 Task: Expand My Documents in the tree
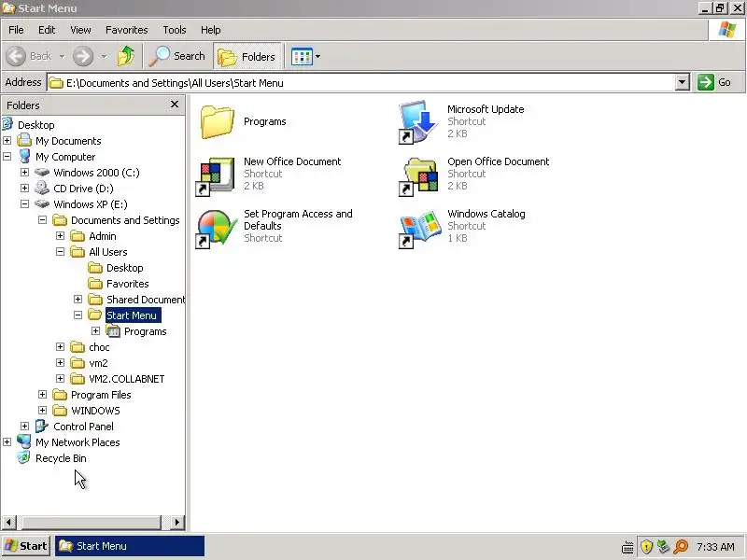pyautogui.click(x=7, y=141)
